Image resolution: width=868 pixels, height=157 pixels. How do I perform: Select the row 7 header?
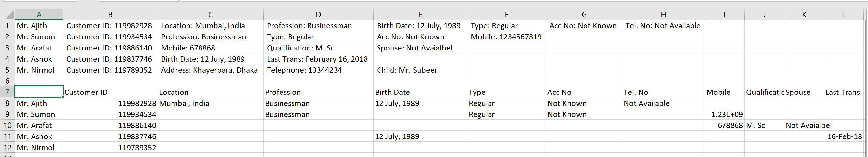(7, 92)
